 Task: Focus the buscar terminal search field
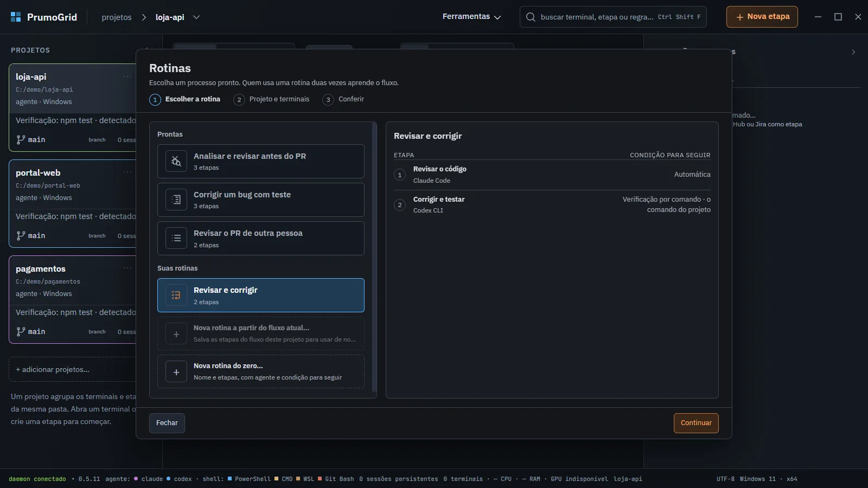coord(613,17)
